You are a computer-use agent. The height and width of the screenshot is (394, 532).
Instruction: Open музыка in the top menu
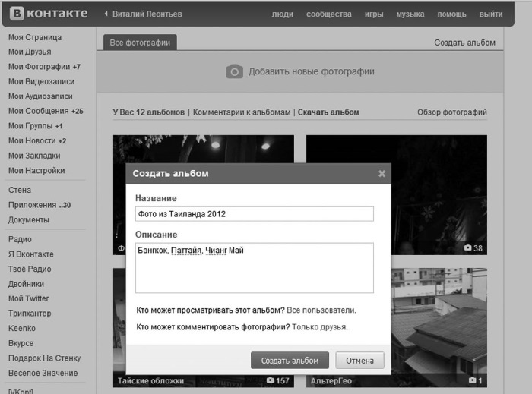(410, 14)
